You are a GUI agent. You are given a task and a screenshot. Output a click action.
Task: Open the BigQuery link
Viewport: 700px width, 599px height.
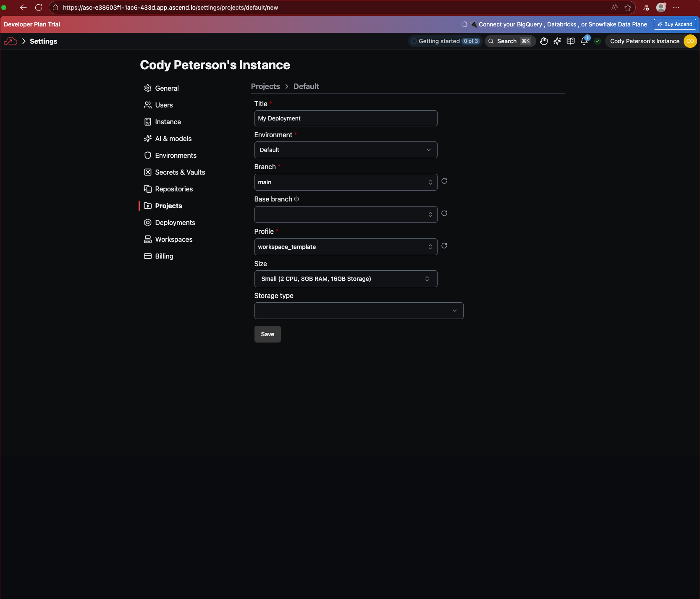(530, 24)
